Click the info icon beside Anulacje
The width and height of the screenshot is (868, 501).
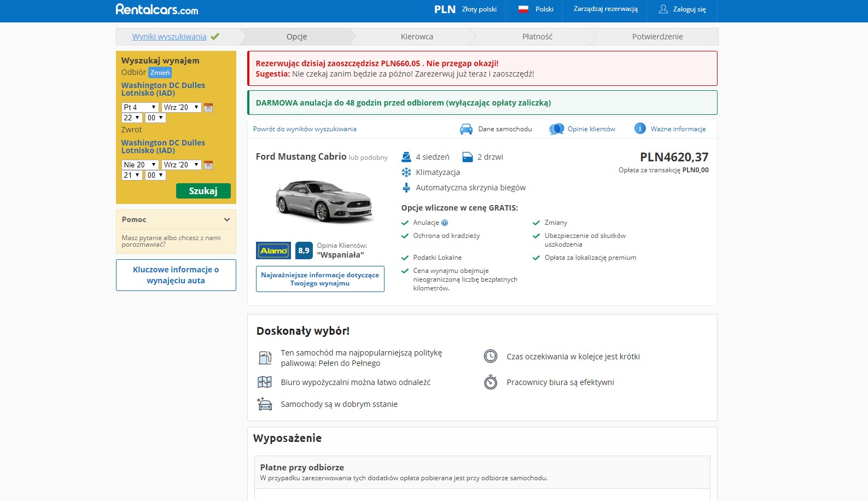tap(445, 223)
